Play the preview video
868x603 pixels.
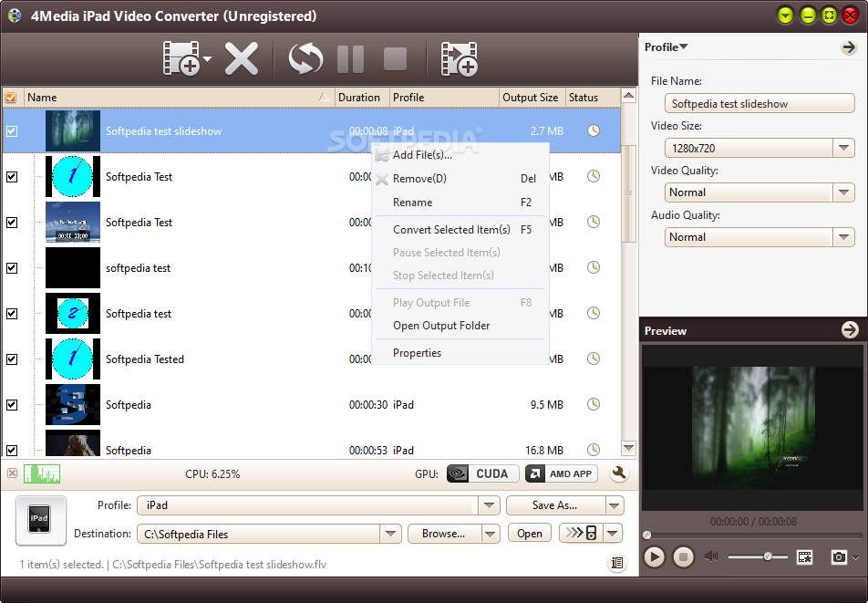[x=654, y=556]
